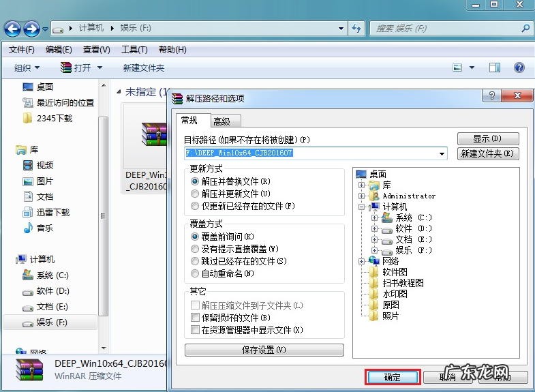Enable 保留损坏的文件 checkbox

point(195,317)
